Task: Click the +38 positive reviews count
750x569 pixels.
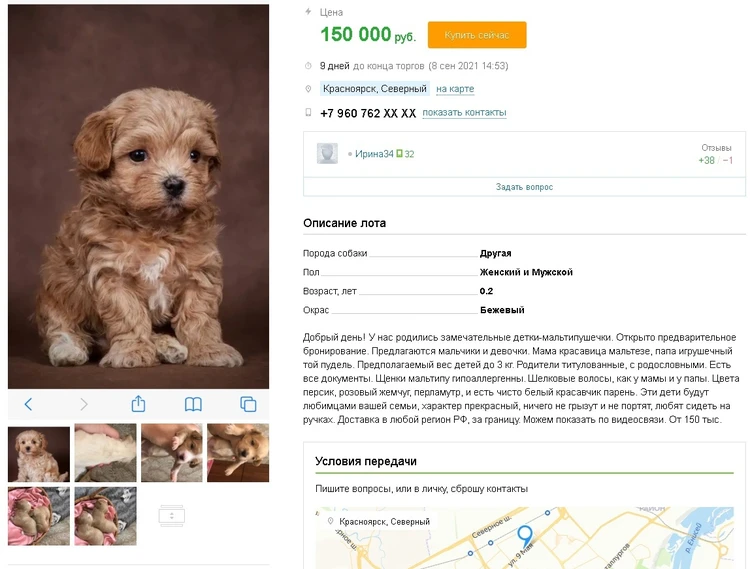Action: (x=706, y=160)
